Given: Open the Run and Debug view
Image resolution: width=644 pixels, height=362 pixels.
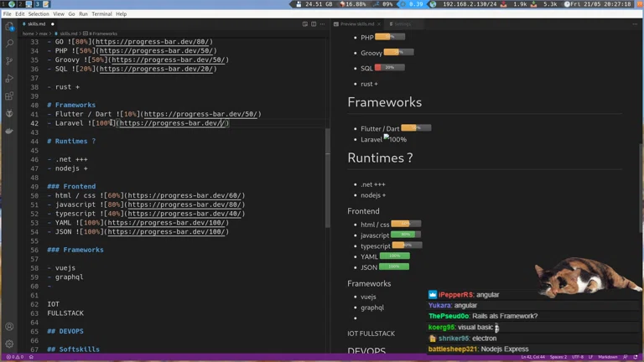Looking at the screenshot, I should [x=9, y=79].
